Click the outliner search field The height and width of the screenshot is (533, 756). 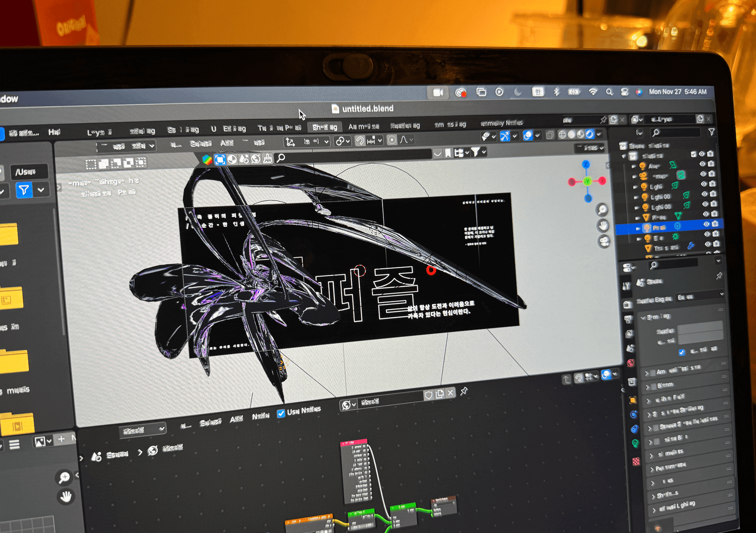click(x=678, y=132)
